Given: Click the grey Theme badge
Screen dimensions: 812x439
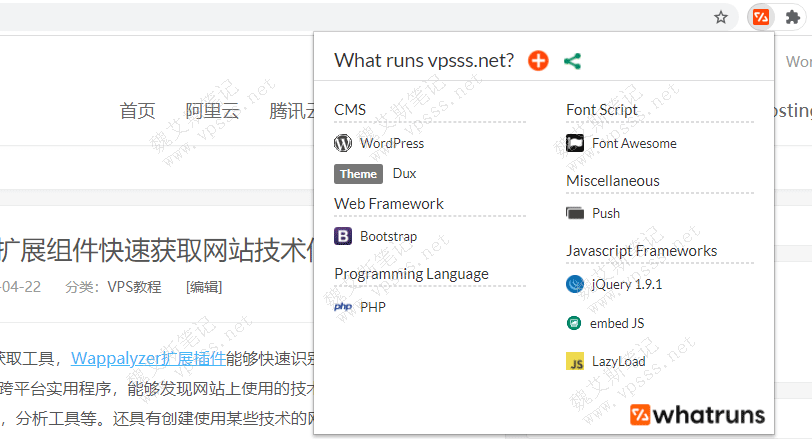Looking at the screenshot, I should [358, 174].
